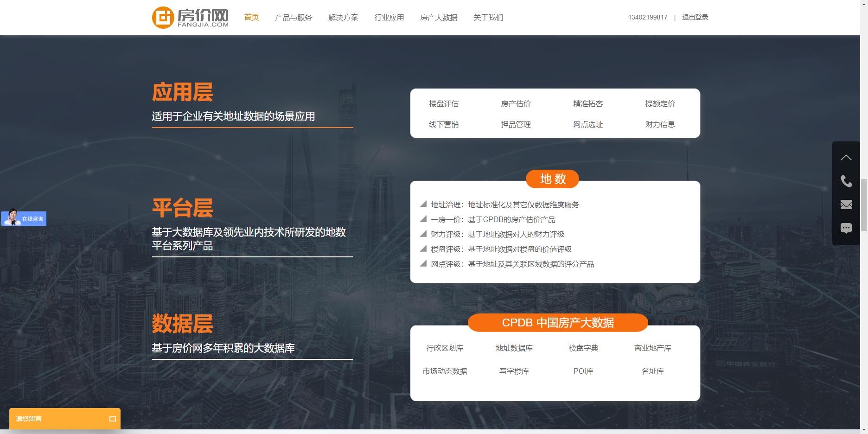Open the 解决方案 navigation item

[343, 18]
